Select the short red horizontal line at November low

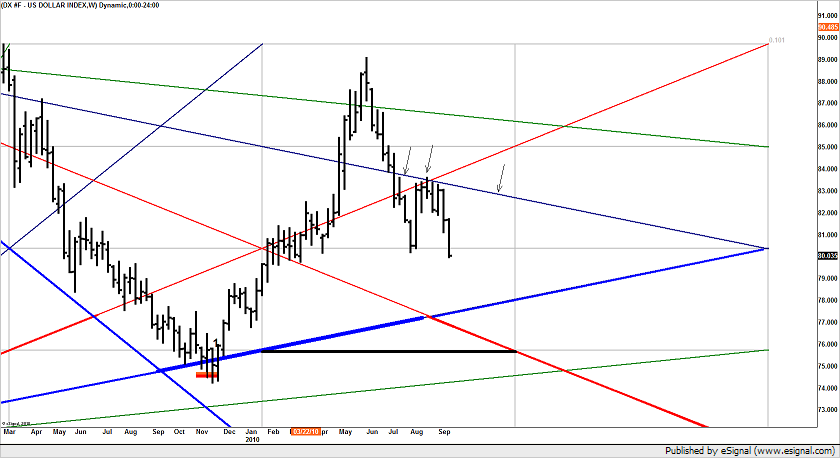click(208, 375)
